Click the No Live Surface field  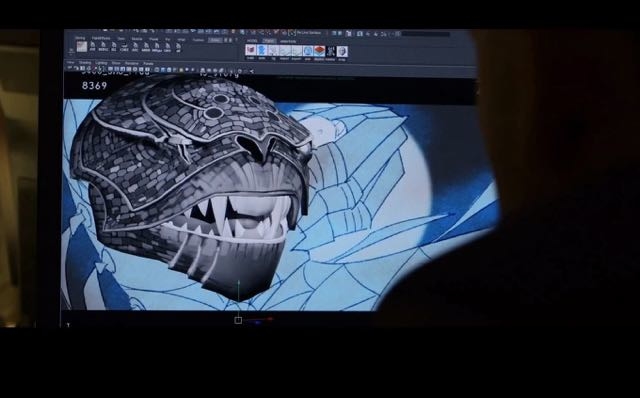point(309,33)
